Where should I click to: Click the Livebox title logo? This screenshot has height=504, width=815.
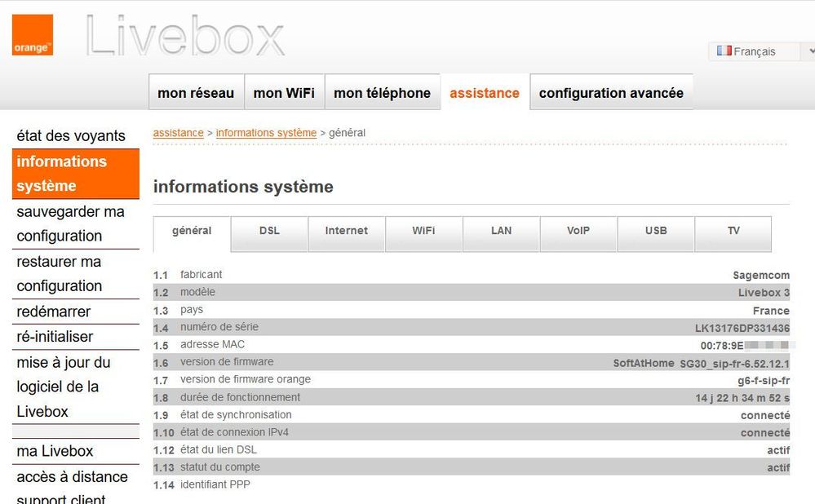(185, 35)
